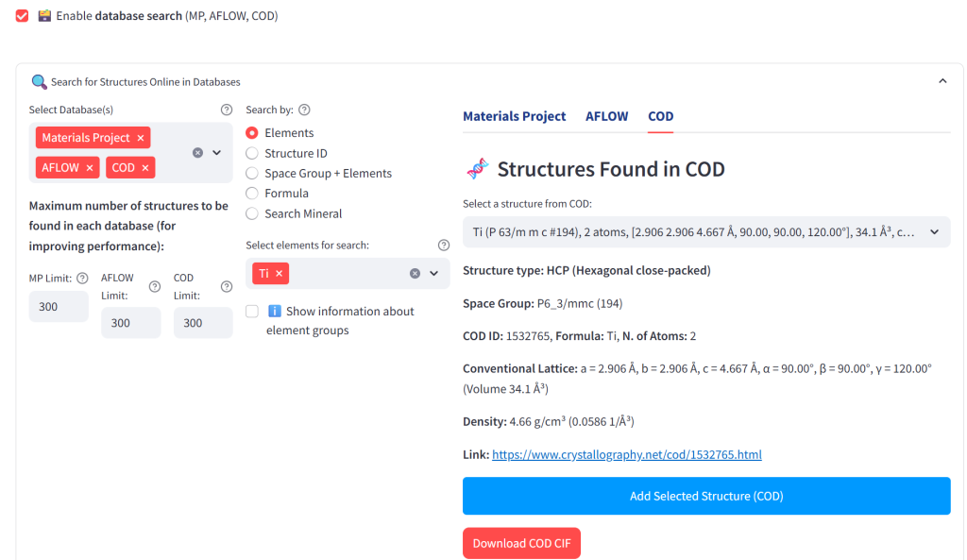The width and height of the screenshot is (967, 560).
Task: Remove the Materials Project database tag
Action: pos(141,138)
